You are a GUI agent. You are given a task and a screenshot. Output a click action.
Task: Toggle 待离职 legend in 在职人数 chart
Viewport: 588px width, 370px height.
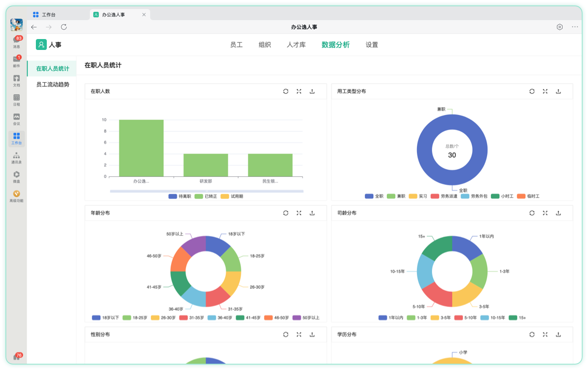click(x=180, y=196)
